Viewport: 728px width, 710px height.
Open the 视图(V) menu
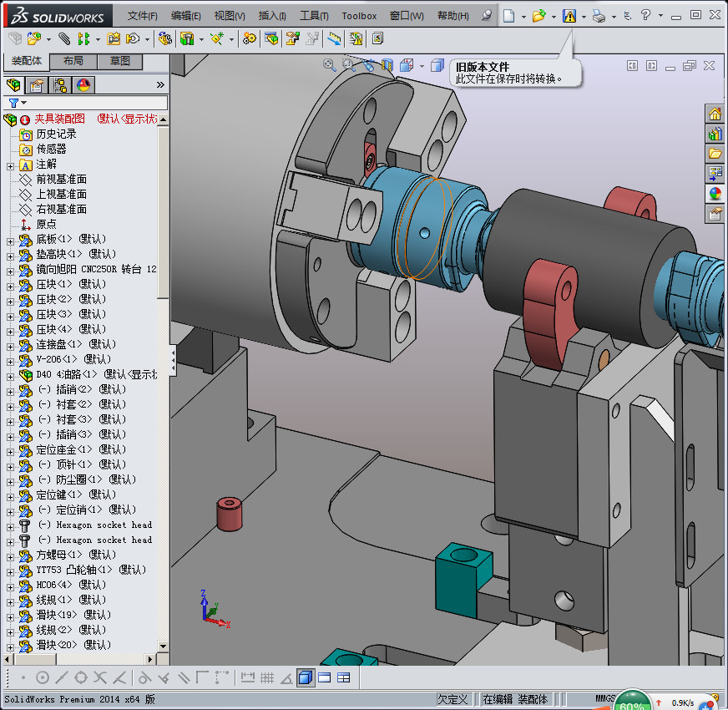click(230, 16)
